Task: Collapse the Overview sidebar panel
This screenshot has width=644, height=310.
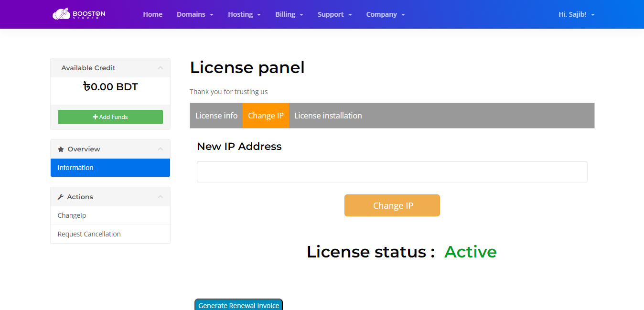Action: click(x=160, y=149)
